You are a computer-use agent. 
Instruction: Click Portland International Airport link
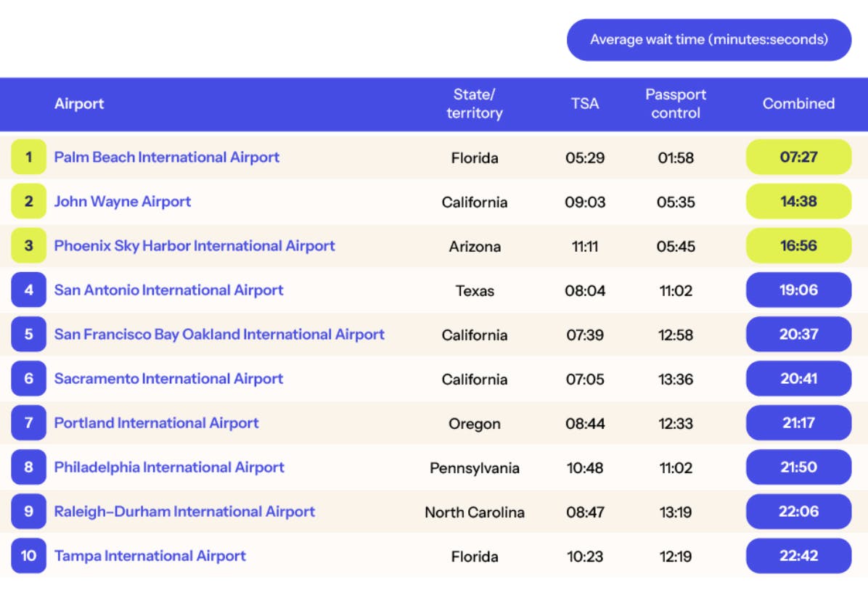tap(156, 423)
